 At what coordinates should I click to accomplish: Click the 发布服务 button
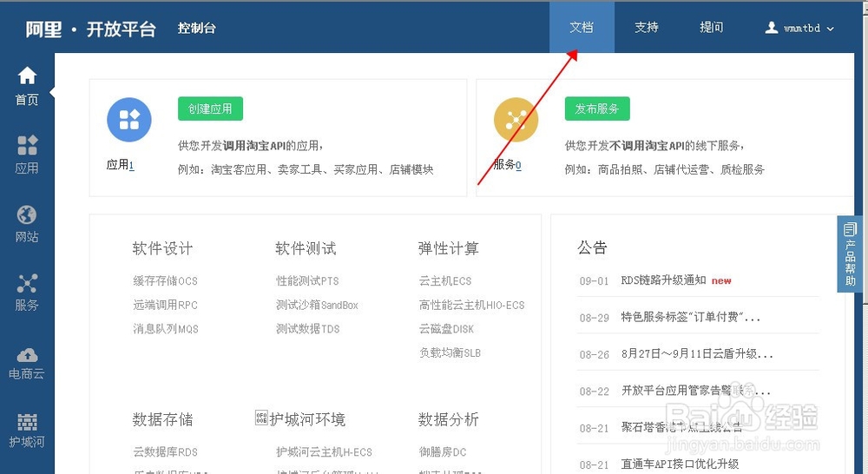click(x=597, y=109)
